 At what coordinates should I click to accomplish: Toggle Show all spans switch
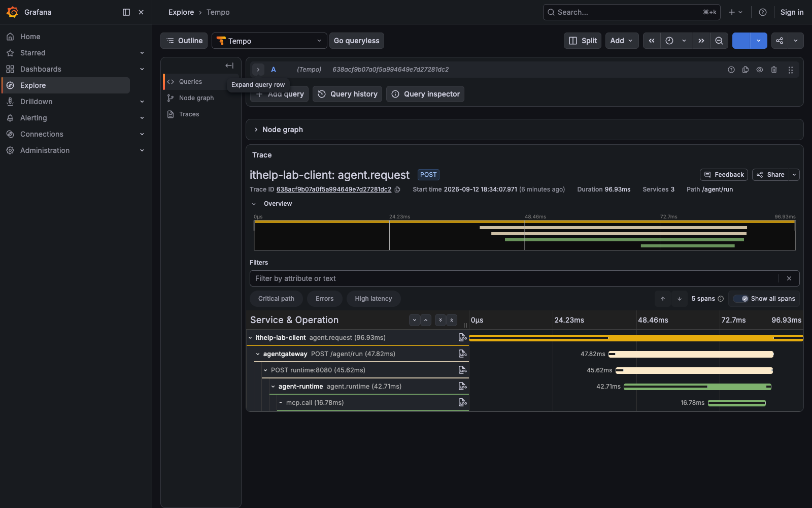741,299
